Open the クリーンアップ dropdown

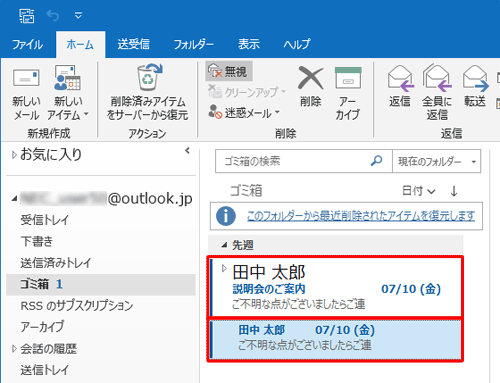247,92
